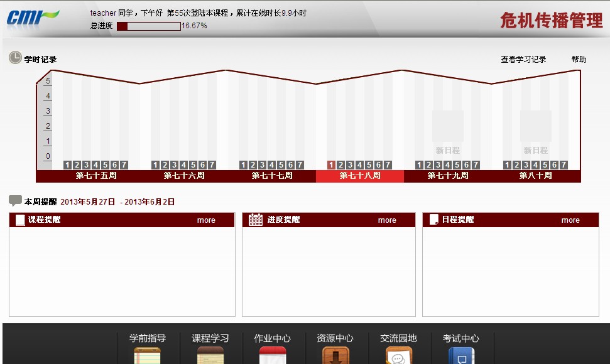
Task: Click the 总进度 progress bar
Action: pyautogui.click(x=148, y=26)
